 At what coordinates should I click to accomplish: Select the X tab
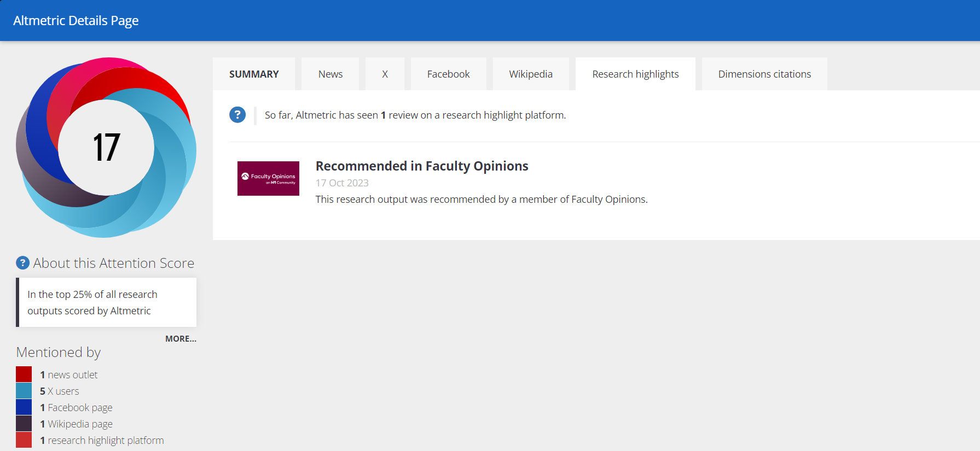[385, 74]
